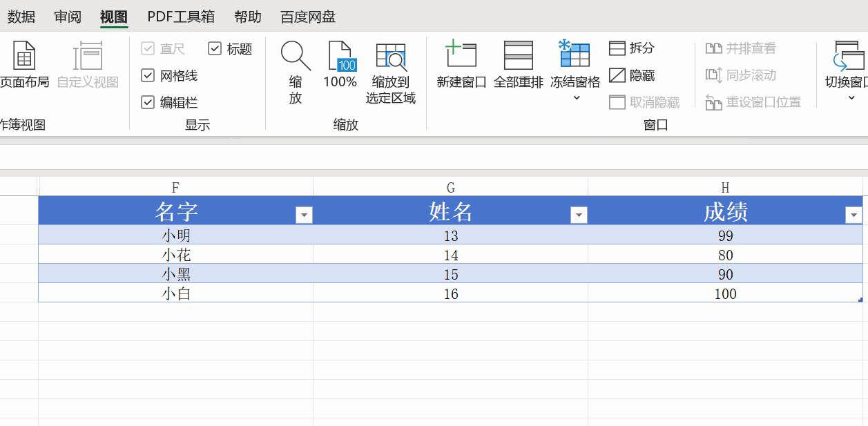Open the PDF工具箱 ribbon tab

[181, 17]
